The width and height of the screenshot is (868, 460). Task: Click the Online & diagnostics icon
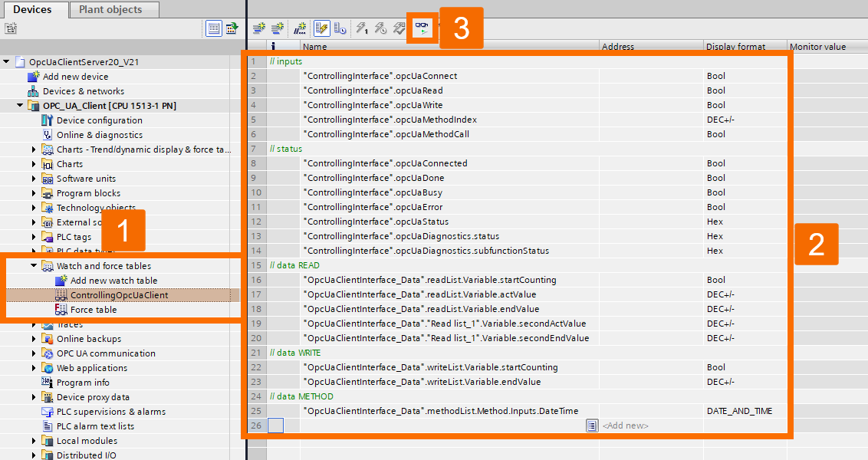tap(48, 134)
